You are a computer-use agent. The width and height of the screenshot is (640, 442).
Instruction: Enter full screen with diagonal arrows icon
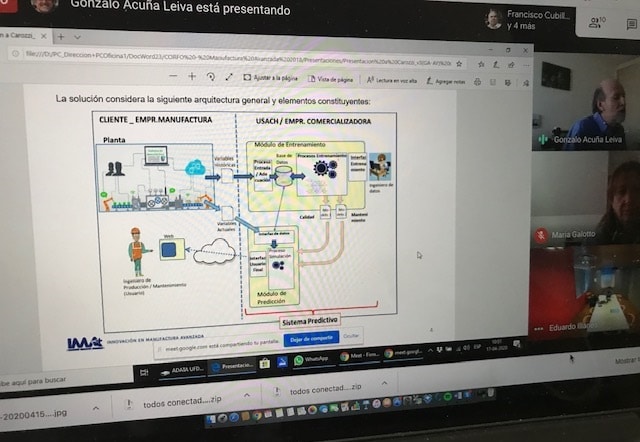pyautogui.click(x=229, y=77)
